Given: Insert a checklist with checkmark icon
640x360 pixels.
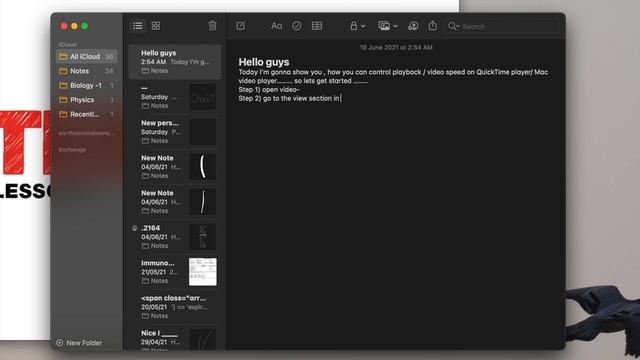Looking at the screenshot, I should click(x=297, y=26).
